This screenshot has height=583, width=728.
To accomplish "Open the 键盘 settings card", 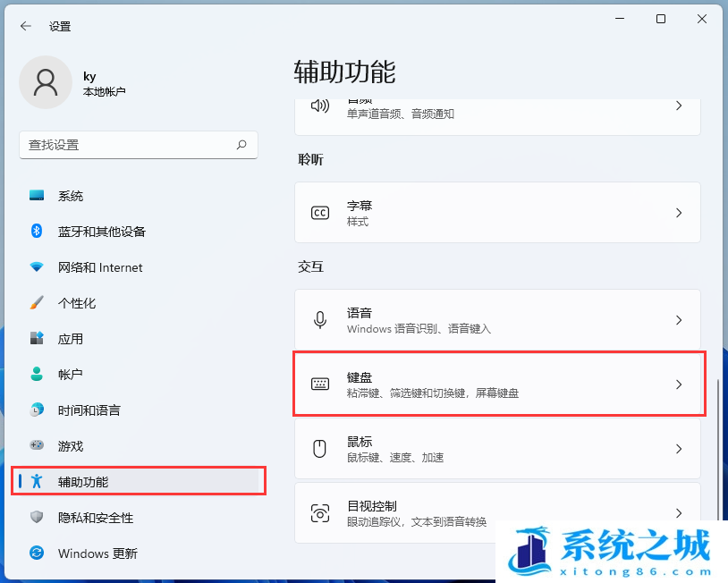I will click(498, 384).
